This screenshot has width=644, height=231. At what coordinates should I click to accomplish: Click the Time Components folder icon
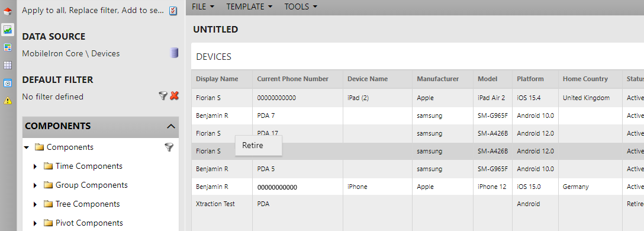(49, 166)
